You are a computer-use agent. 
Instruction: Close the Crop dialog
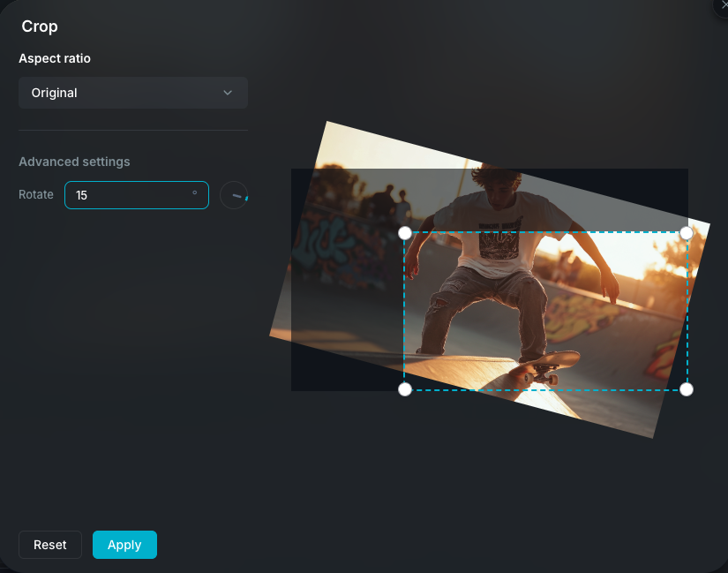pos(722,7)
